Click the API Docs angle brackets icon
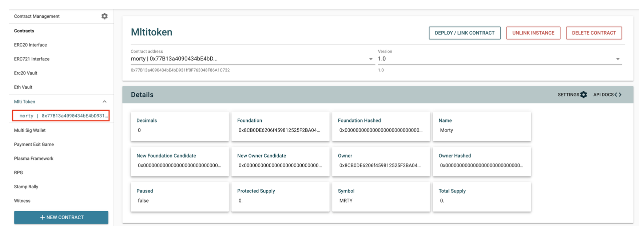This screenshot has width=644, height=232. (618, 95)
